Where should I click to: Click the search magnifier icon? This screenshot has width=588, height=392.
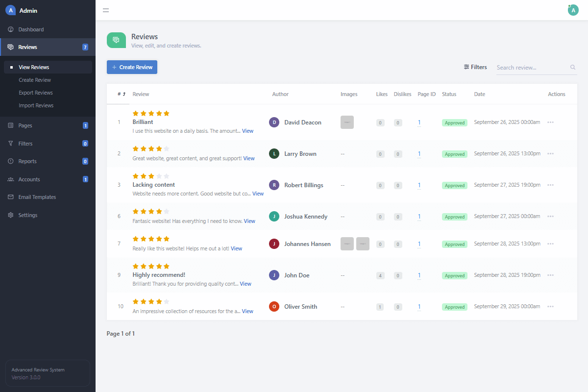[572, 67]
